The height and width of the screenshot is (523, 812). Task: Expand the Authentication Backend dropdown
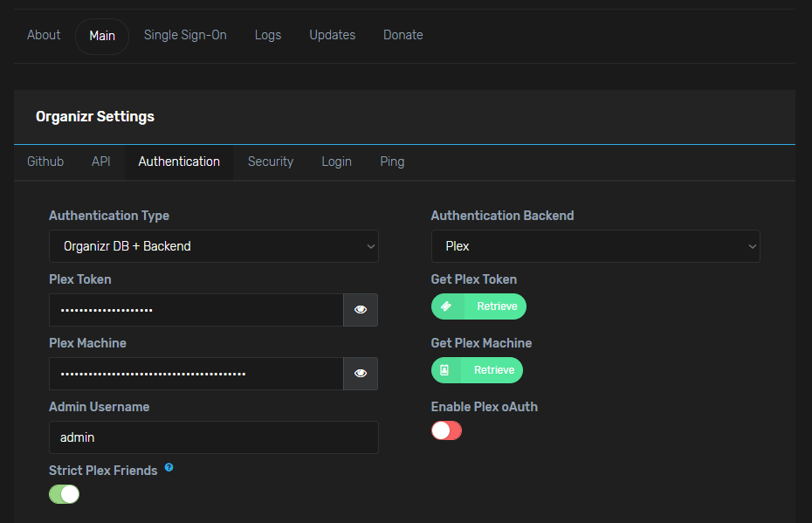click(595, 246)
